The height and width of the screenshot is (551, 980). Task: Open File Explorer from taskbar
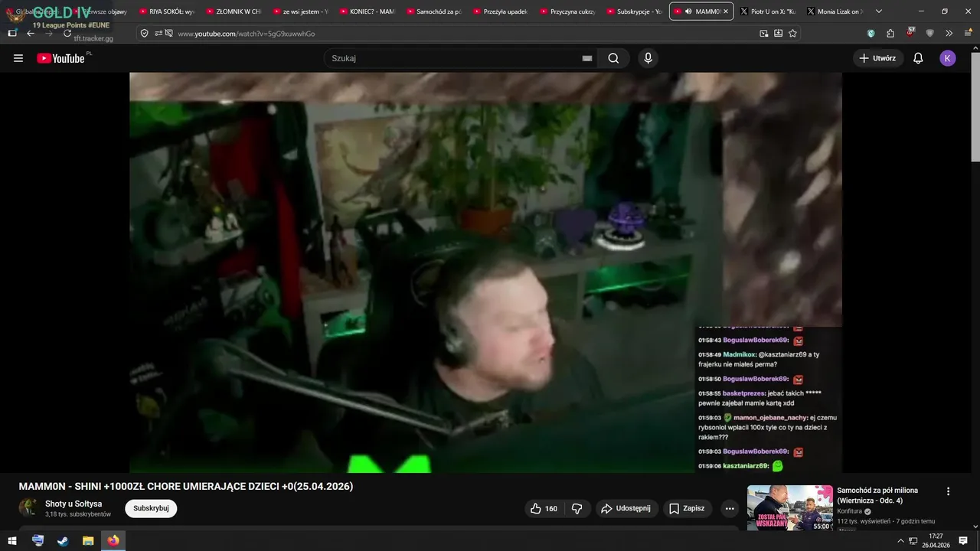coord(88,540)
